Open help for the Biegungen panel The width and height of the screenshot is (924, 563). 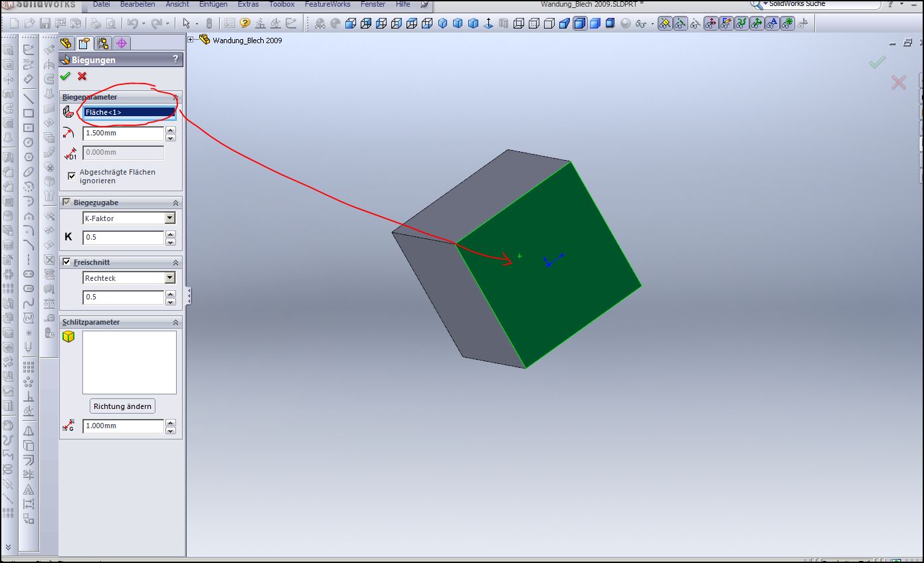tap(175, 59)
